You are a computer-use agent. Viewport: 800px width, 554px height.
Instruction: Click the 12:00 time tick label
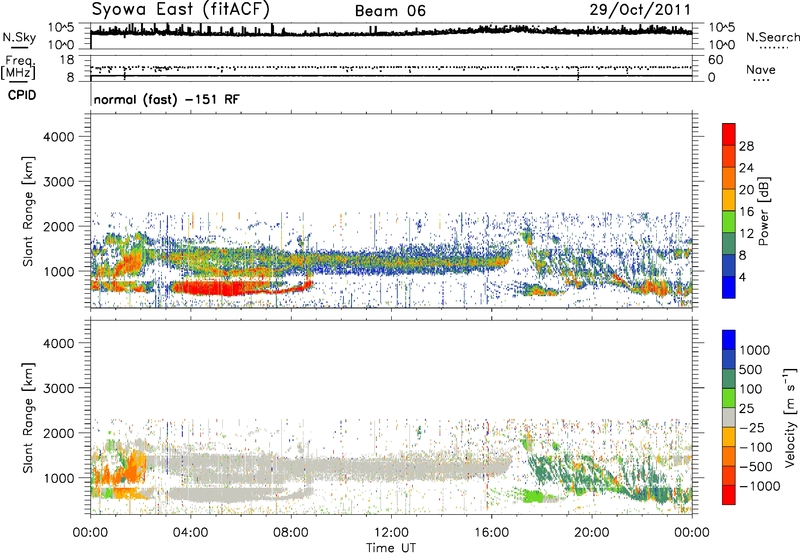click(391, 533)
